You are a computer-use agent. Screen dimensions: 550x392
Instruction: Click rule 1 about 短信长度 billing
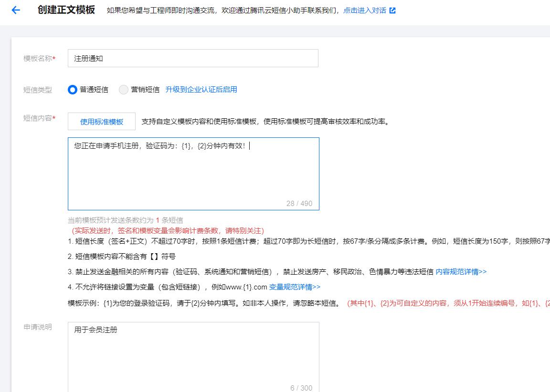309,241
